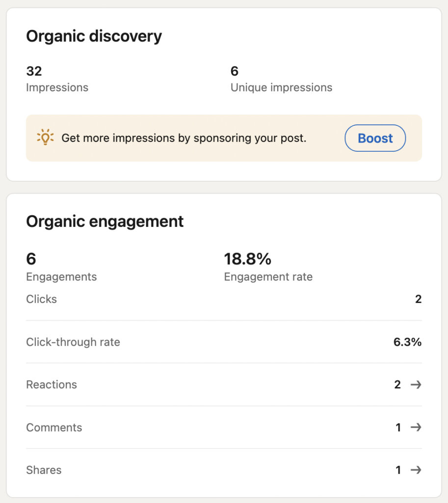Open Reactions details via its arrow icon
This screenshot has width=448, height=503.
(415, 385)
